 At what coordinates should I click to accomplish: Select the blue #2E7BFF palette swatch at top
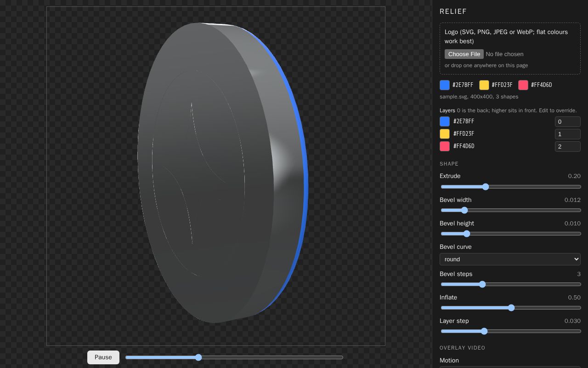tap(445, 85)
